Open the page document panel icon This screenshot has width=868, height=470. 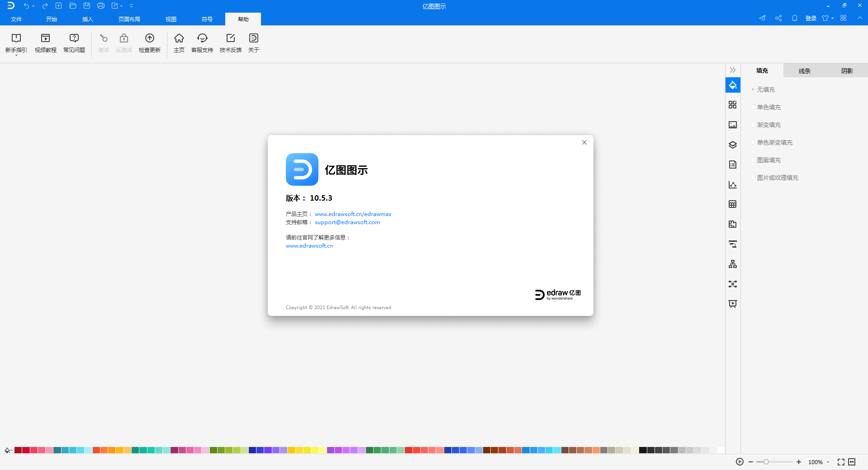click(733, 164)
